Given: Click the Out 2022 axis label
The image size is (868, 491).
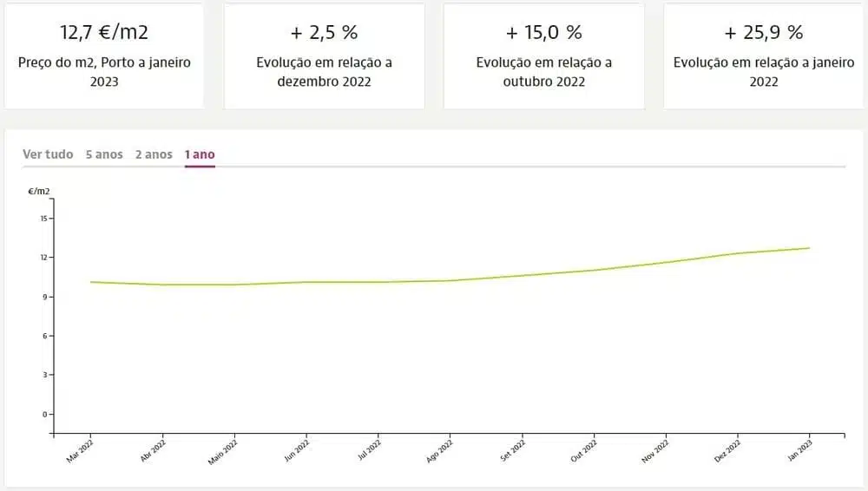Looking at the screenshot, I should 585,453.
